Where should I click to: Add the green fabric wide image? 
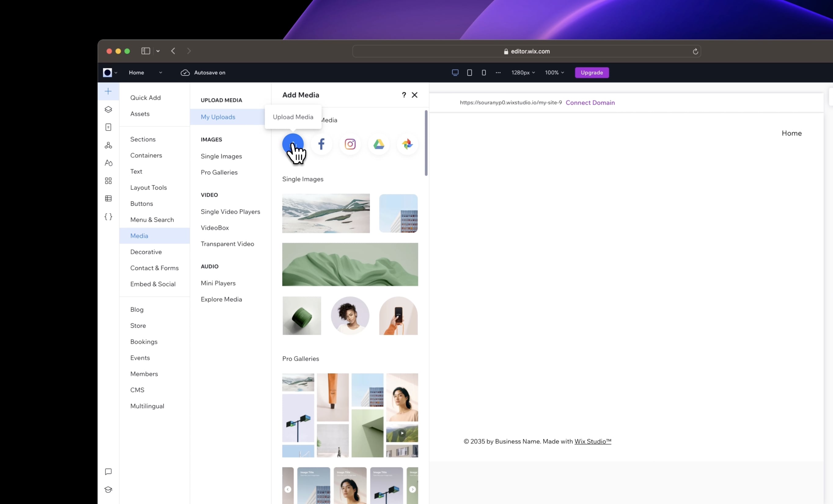click(x=350, y=264)
